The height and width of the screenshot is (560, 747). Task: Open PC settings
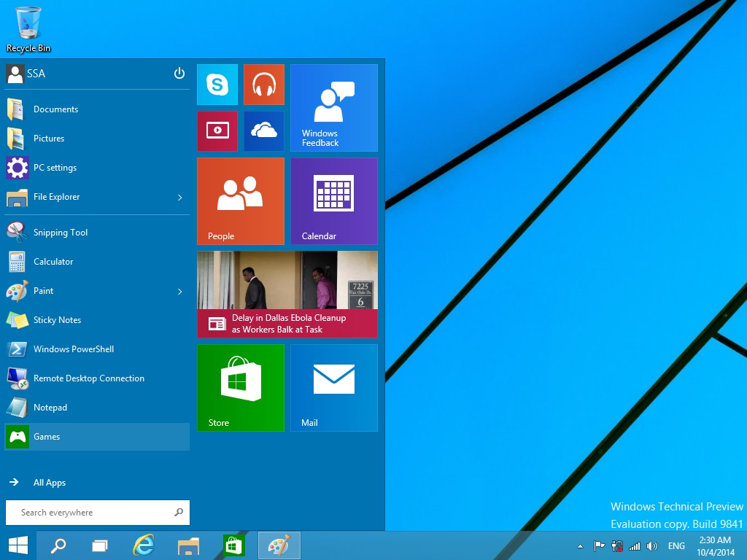point(97,168)
